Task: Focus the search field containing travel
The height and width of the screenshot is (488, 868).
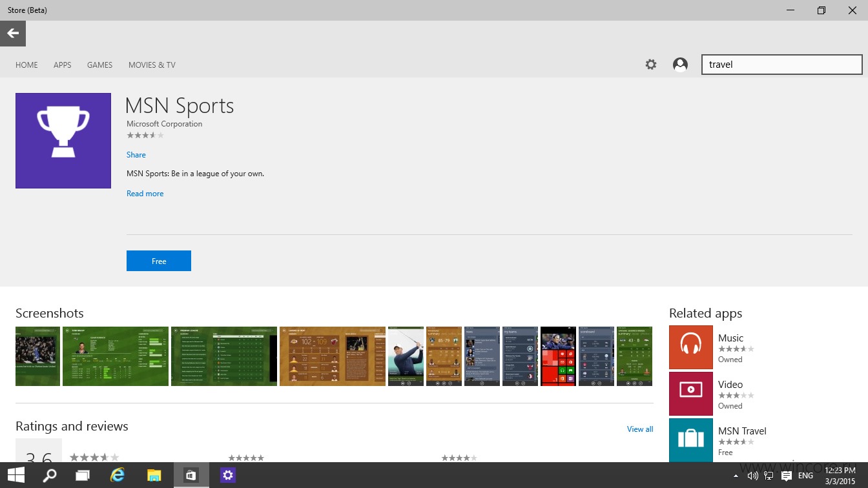Action: pyautogui.click(x=782, y=65)
